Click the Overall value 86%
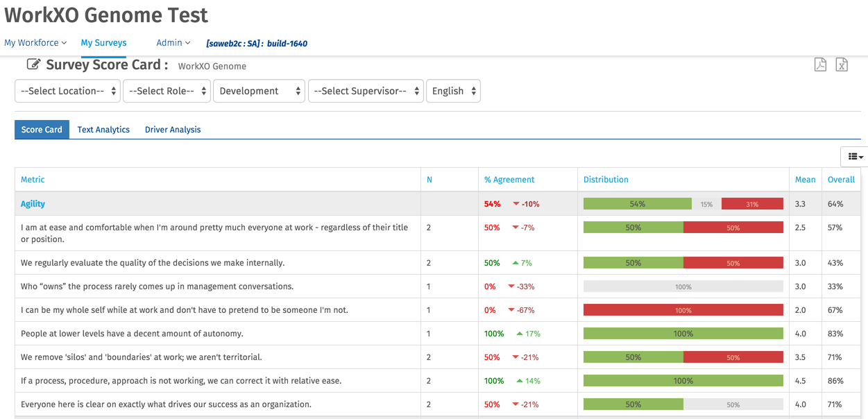The height and width of the screenshot is (419, 868). coord(835,381)
